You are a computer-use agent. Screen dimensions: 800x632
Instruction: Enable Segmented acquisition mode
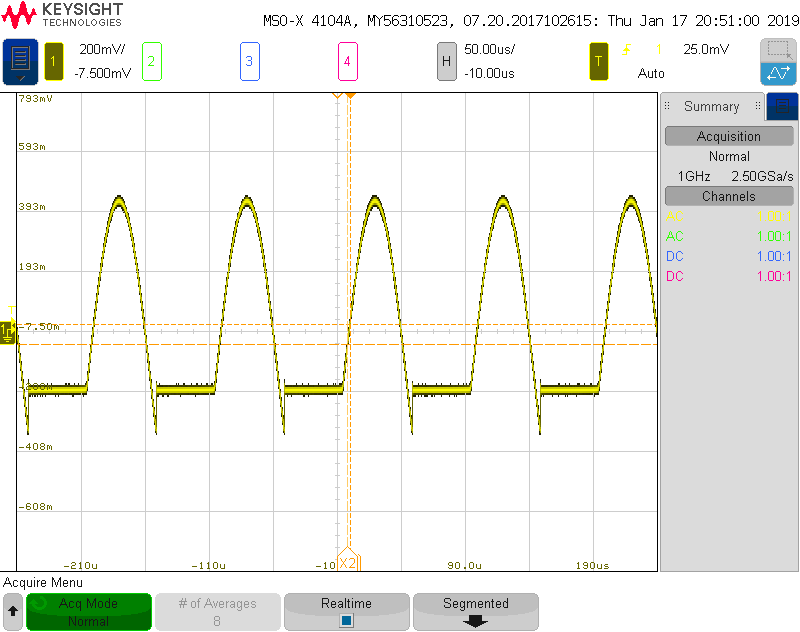pyautogui.click(x=475, y=604)
